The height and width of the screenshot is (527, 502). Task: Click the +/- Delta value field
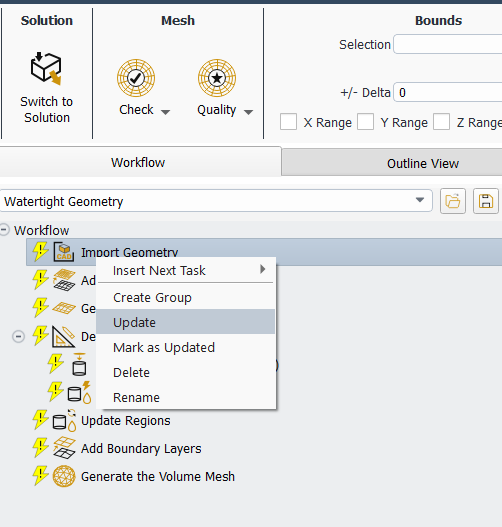tap(448, 92)
